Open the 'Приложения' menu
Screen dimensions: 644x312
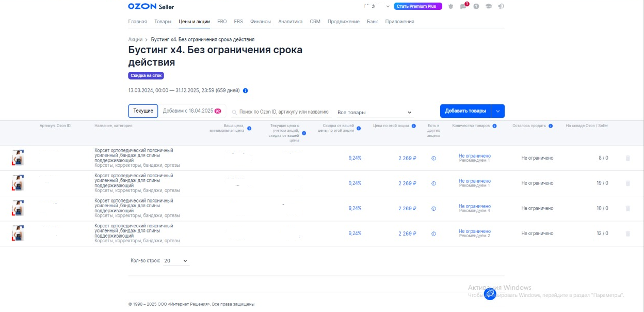[x=399, y=22]
